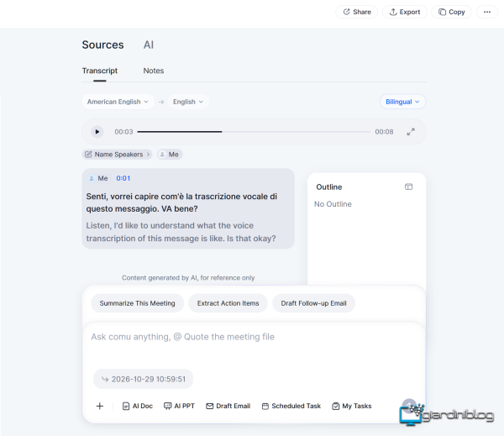Switch to the Sources tab
This screenshot has height=436, width=504.
[x=102, y=45]
